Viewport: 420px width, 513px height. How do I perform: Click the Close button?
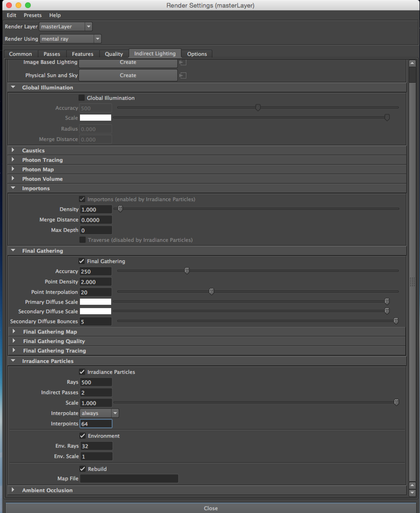(x=211, y=508)
